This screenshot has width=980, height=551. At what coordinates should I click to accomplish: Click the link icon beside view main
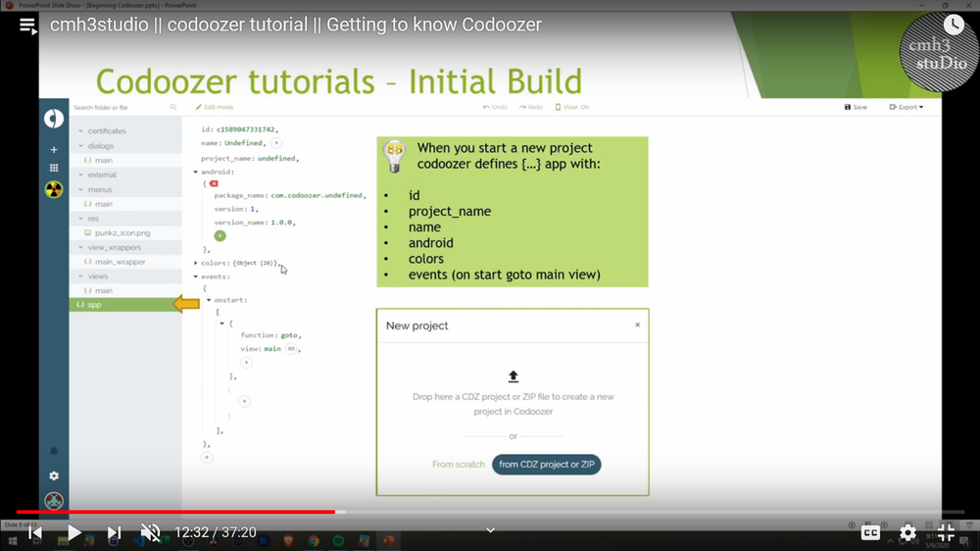(x=291, y=349)
